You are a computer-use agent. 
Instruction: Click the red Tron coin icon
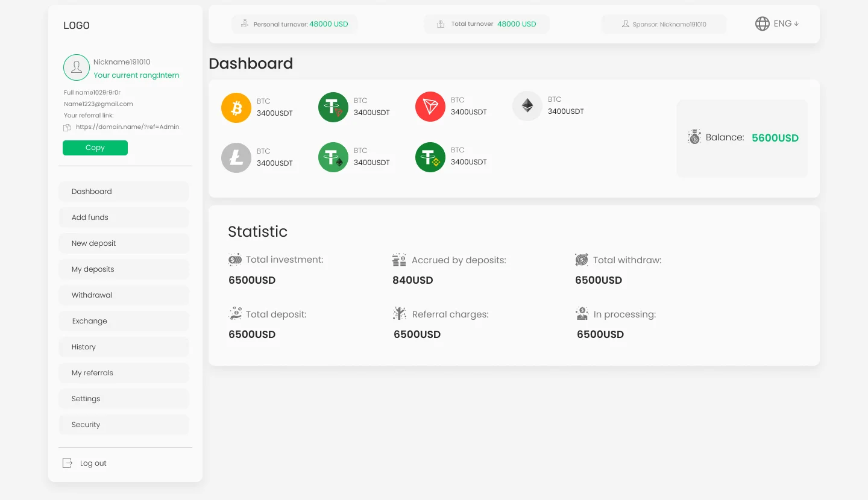pyautogui.click(x=430, y=107)
